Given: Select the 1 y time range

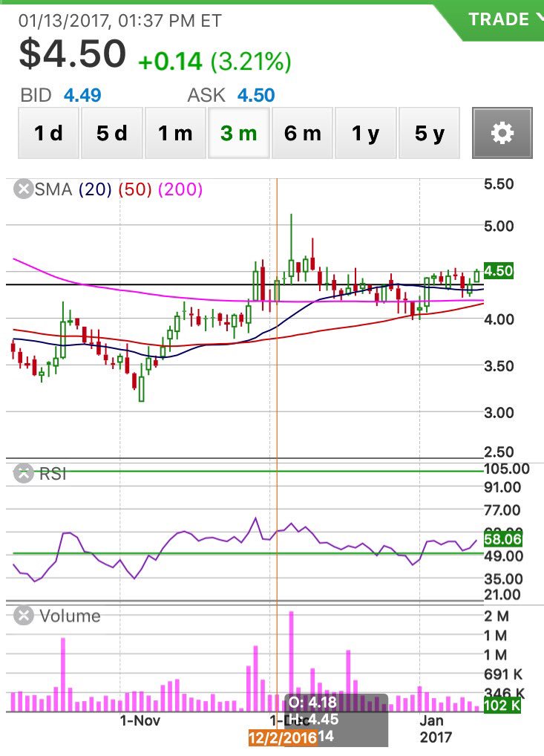Looking at the screenshot, I should point(365,133).
